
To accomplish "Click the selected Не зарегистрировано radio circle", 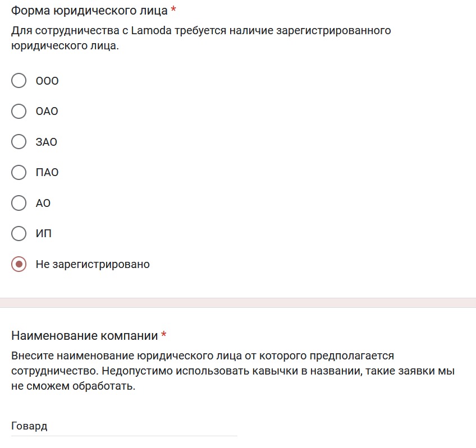I will [x=19, y=264].
